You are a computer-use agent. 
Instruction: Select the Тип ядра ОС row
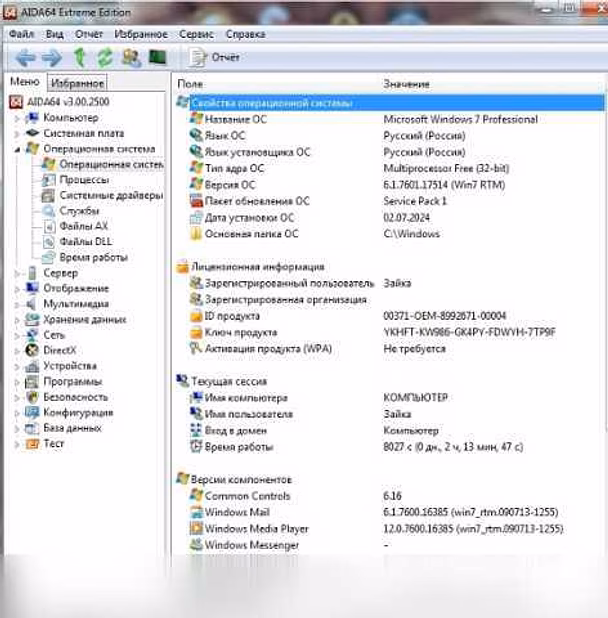click(389, 168)
